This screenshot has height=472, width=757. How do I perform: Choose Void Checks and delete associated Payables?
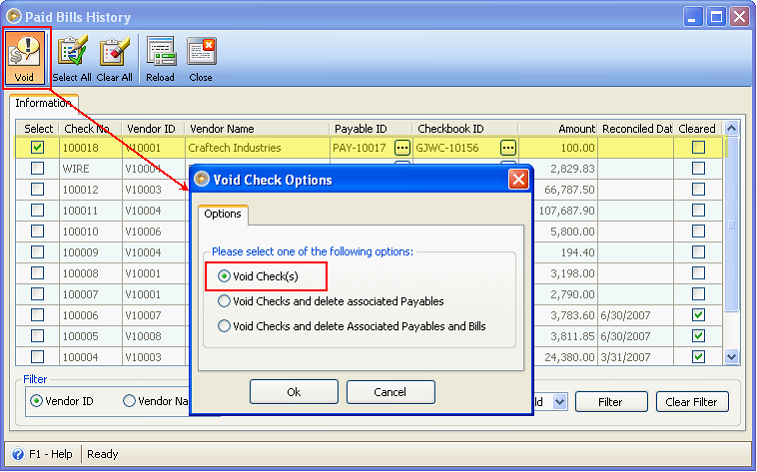pyautogui.click(x=224, y=300)
